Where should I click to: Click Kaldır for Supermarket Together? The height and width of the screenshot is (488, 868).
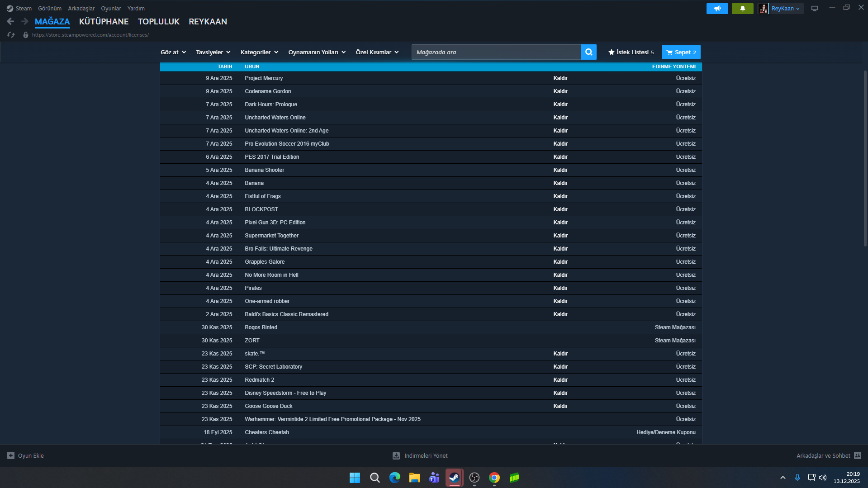[560, 236]
